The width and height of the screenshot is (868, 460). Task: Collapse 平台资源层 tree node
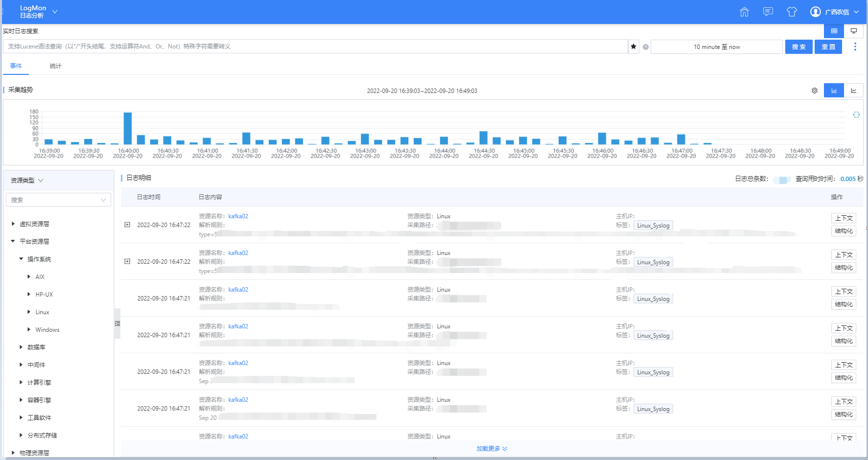pyautogui.click(x=13, y=241)
